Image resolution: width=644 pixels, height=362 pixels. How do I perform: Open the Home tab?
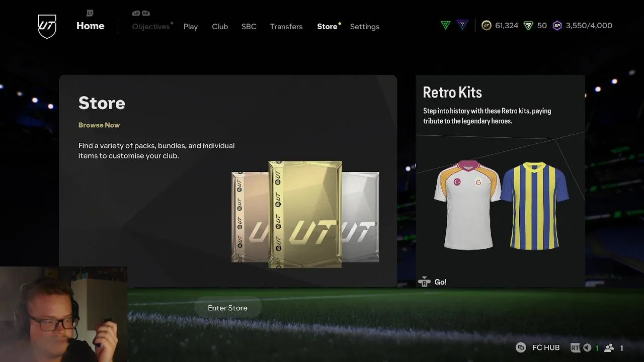pyautogui.click(x=91, y=26)
